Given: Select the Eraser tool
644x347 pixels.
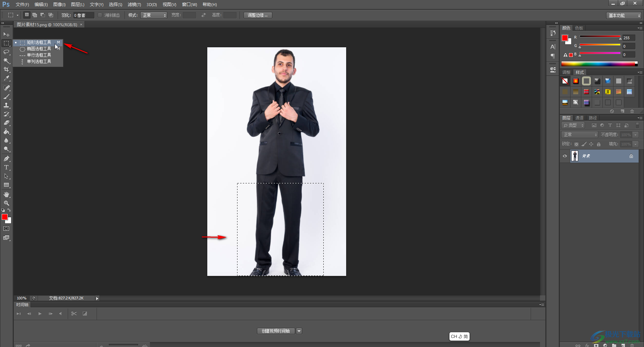Looking at the screenshot, I should pyautogui.click(x=6, y=123).
